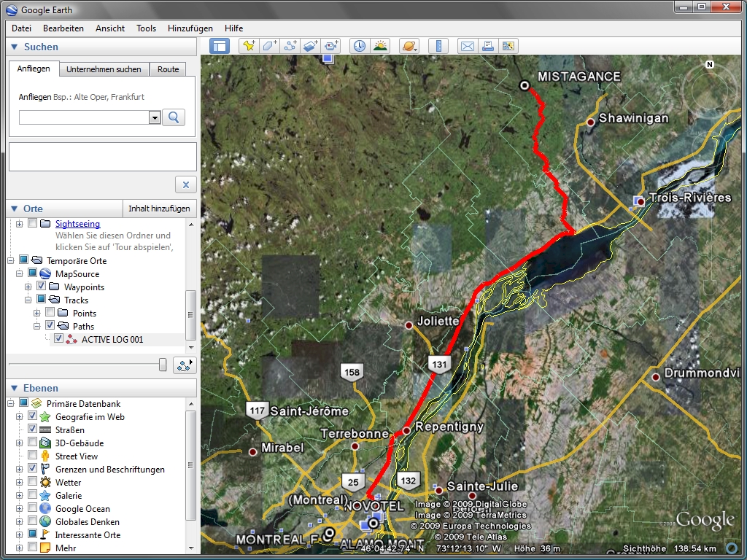Open the Hilfe menu
The height and width of the screenshot is (560, 747).
pyautogui.click(x=234, y=28)
